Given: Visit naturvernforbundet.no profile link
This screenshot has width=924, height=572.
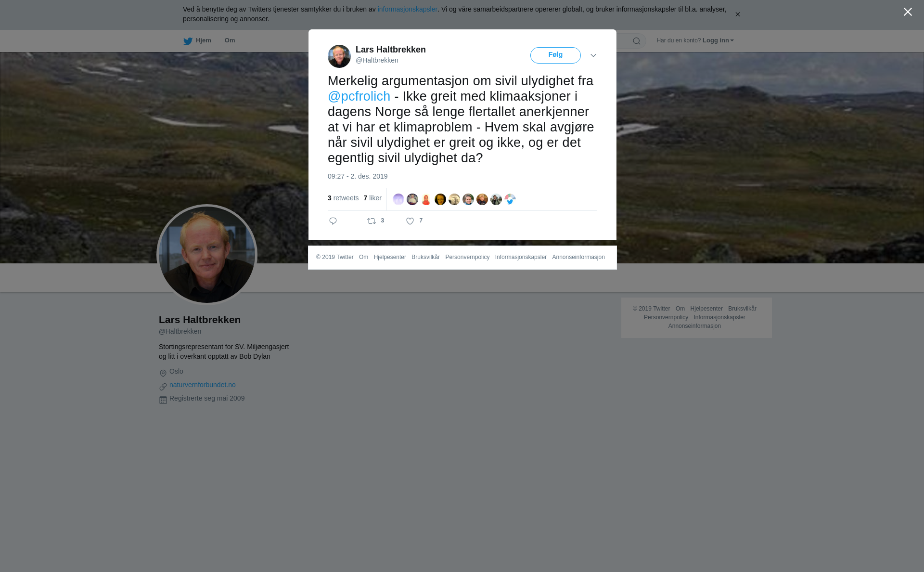Looking at the screenshot, I should pos(203,385).
